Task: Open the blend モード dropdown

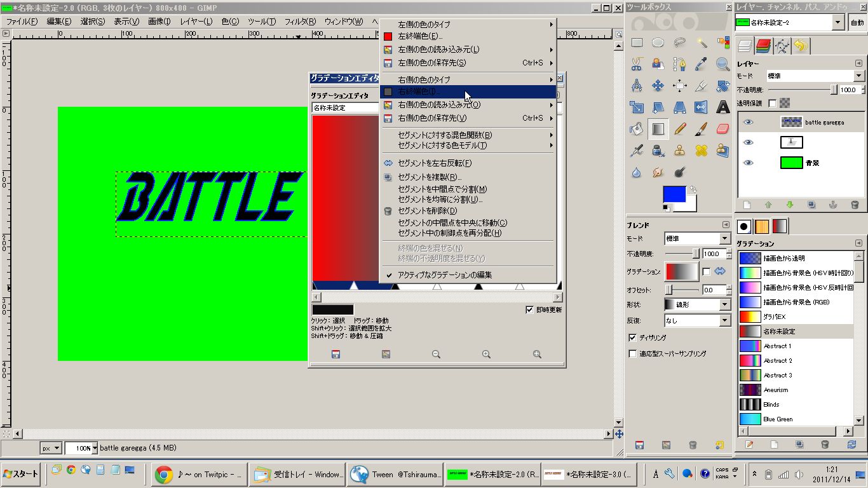Action: pos(697,238)
